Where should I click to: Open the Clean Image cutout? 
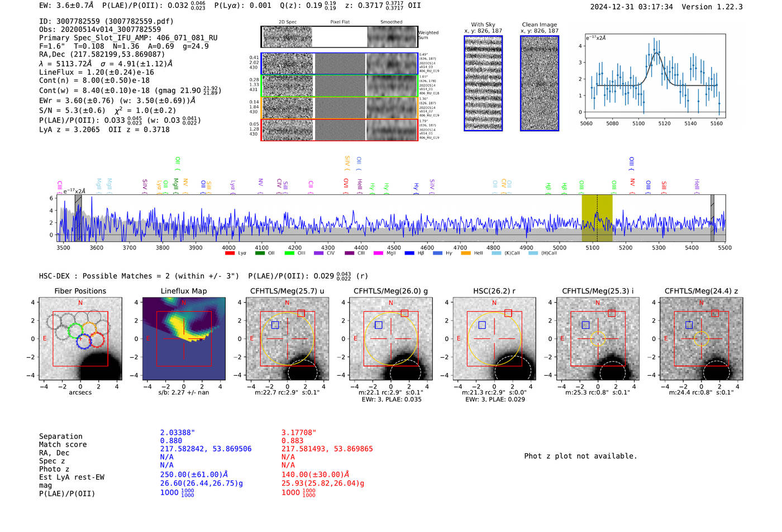[x=539, y=83]
